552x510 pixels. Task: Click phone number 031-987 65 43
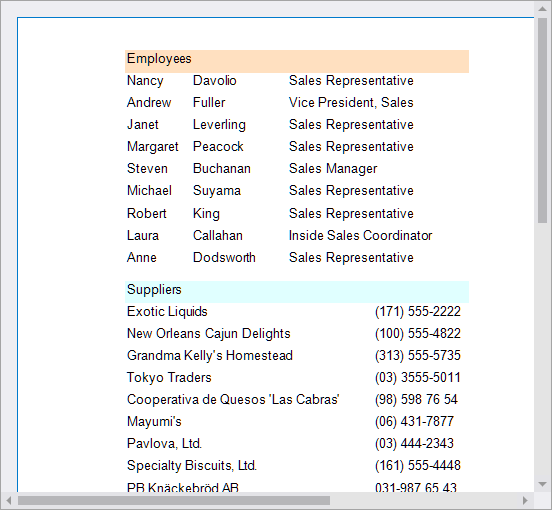click(x=416, y=487)
